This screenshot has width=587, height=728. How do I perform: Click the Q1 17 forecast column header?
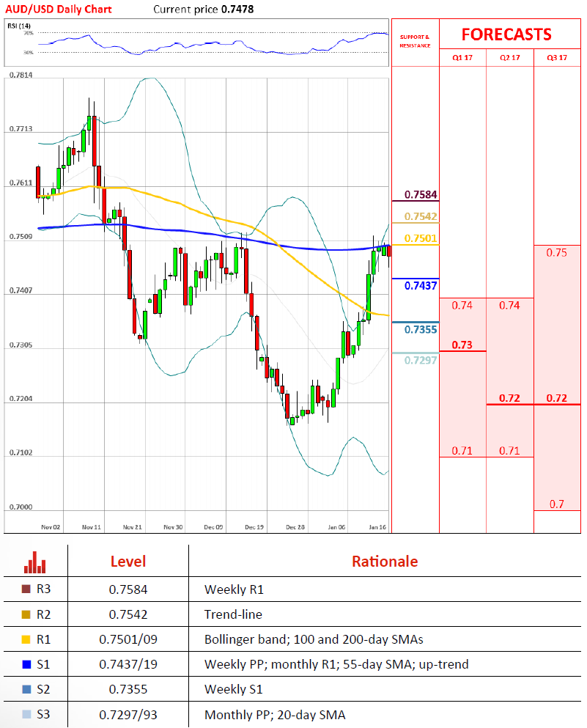pos(462,58)
